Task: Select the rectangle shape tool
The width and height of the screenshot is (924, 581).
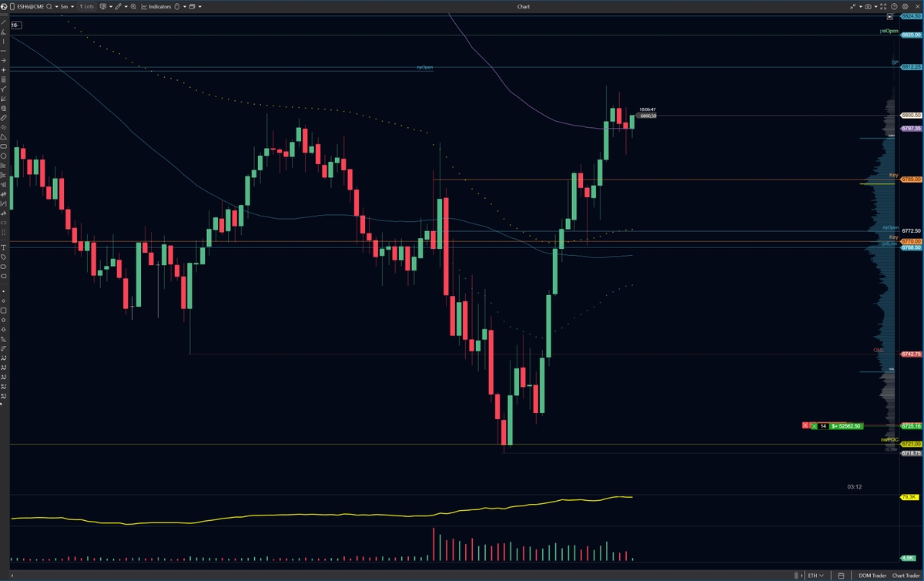Action: (4, 146)
